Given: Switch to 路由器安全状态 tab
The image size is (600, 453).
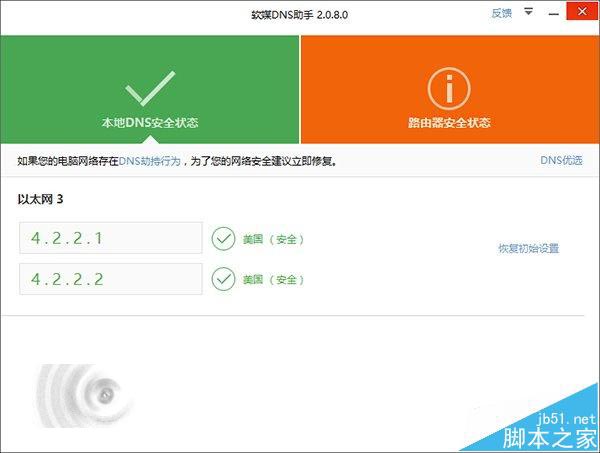Looking at the screenshot, I should click(450, 90).
